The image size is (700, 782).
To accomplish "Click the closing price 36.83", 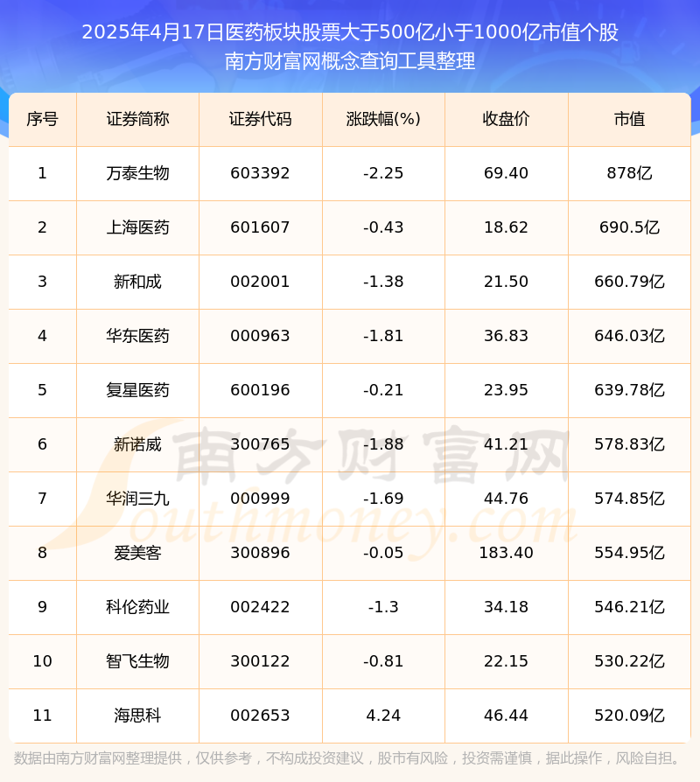I will click(506, 336).
